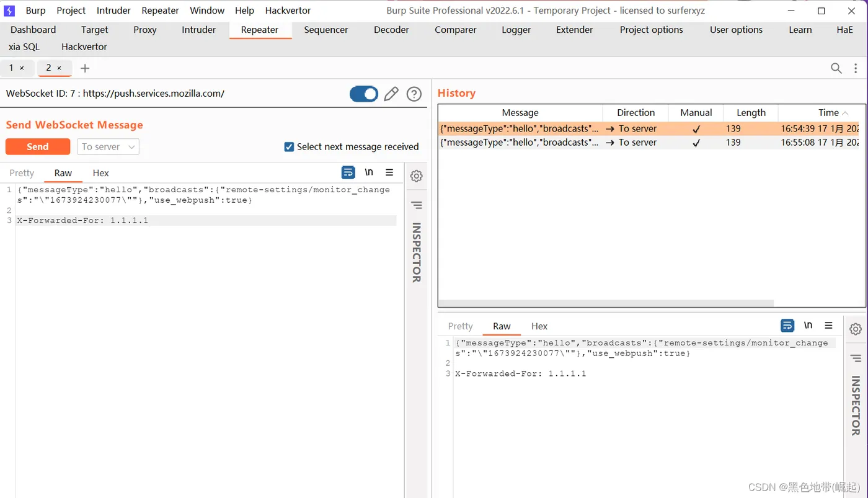Switch send editor to Hex view
This screenshot has width=868, height=498.
click(100, 173)
